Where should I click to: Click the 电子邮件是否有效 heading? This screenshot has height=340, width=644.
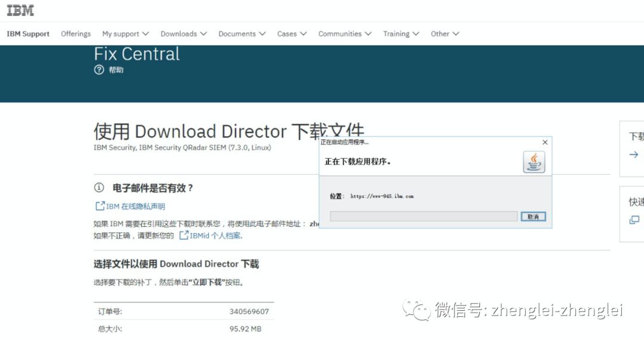pos(153,188)
